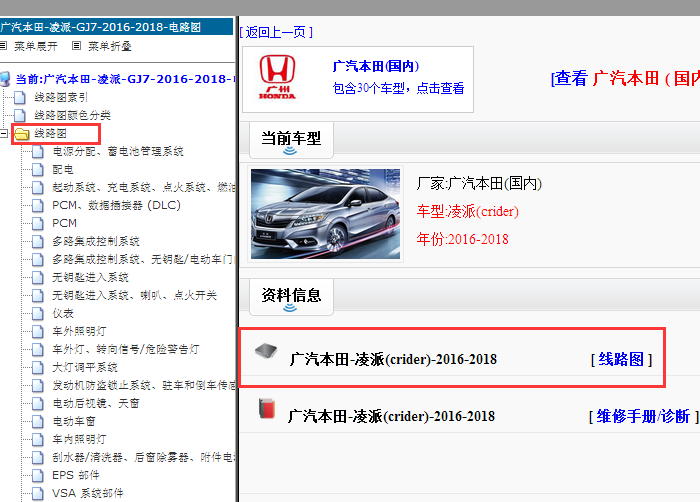Click 广汽本田-凌派(crider)-2016-2018 title in 线路图 row

point(393,359)
